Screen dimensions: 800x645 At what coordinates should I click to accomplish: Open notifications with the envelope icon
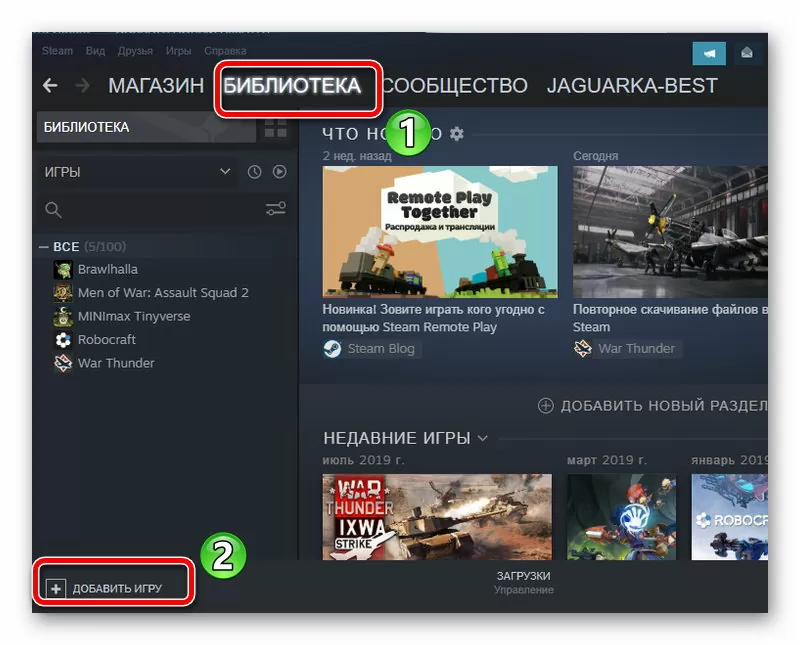click(747, 52)
